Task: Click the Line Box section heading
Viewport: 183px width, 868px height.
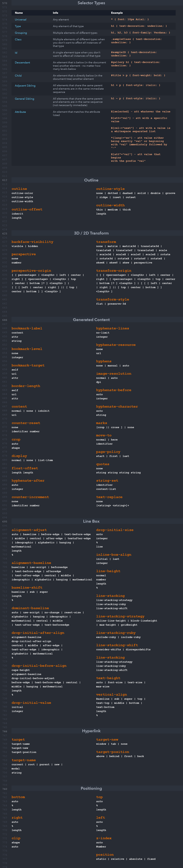Action: (91, 521)
